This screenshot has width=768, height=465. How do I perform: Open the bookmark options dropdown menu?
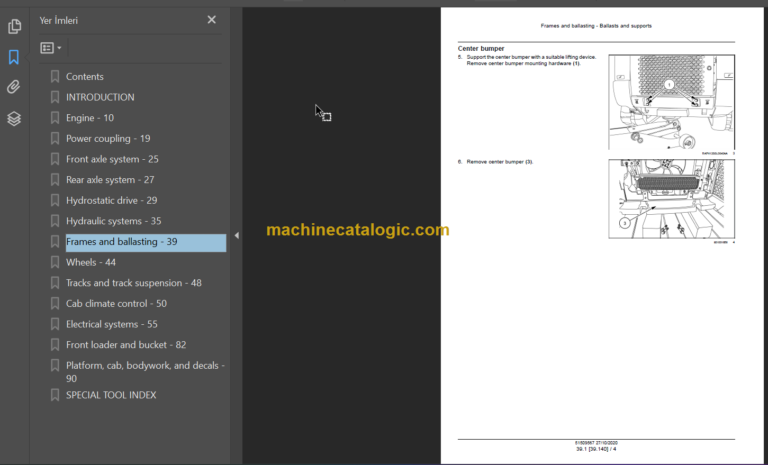pos(51,48)
